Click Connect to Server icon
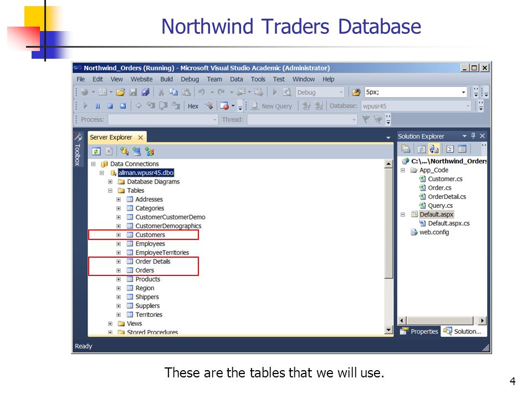 [137, 151]
